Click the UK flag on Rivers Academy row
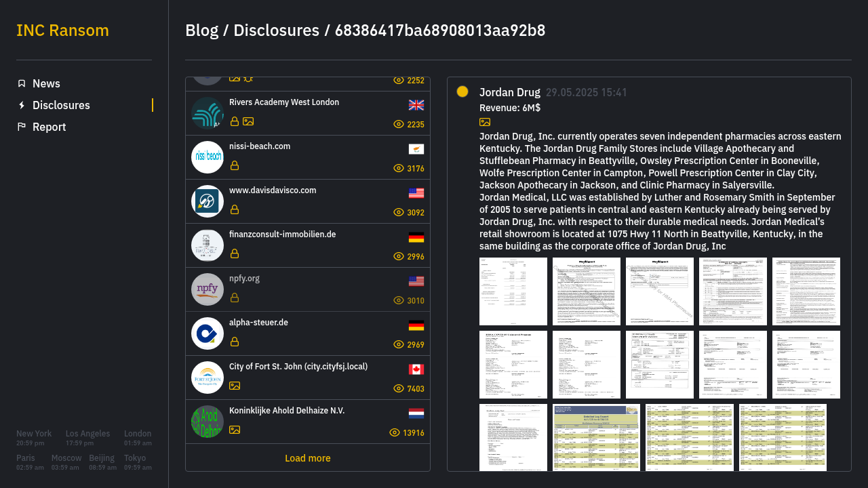The height and width of the screenshot is (488, 868). pyautogui.click(x=416, y=105)
